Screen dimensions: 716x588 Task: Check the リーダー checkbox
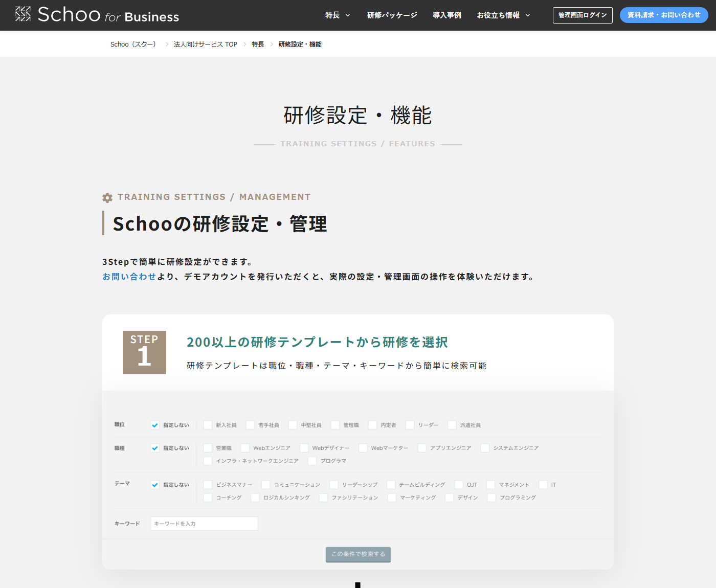click(x=410, y=425)
